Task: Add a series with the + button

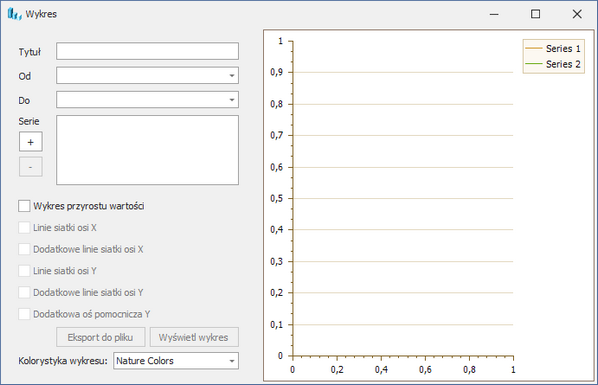Action: click(31, 142)
